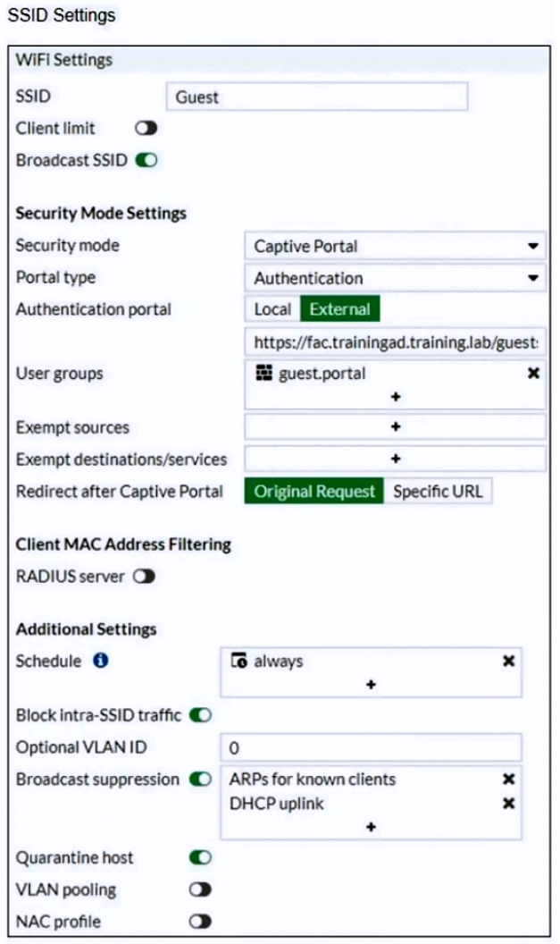The height and width of the screenshot is (944, 560).
Task: Enable the NAC profile toggle
Action: coord(200,921)
